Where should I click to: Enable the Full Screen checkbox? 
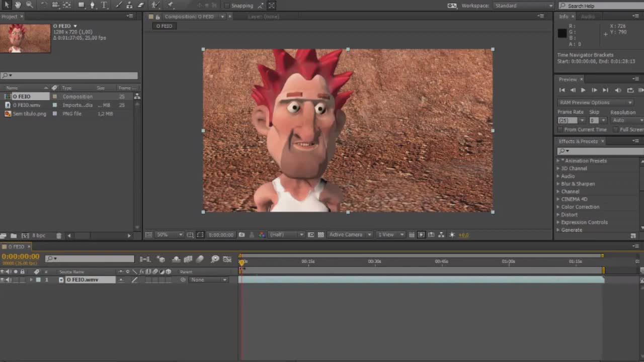point(616,129)
